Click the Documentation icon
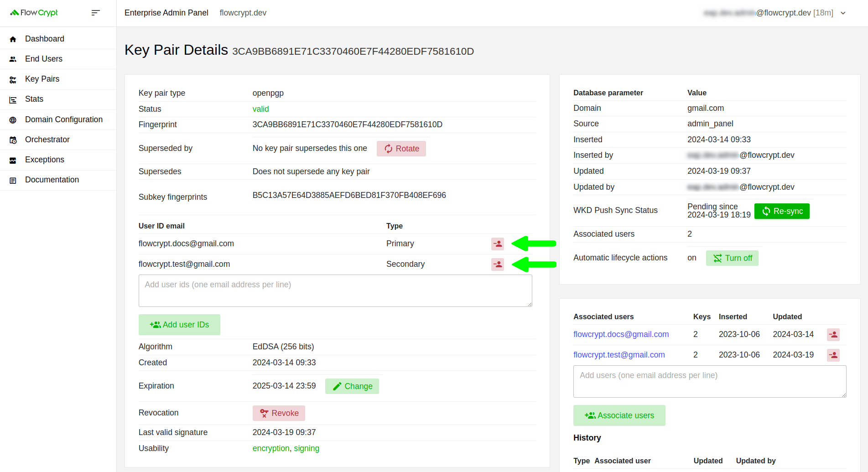The width and height of the screenshot is (868, 472). (x=13, y=181)
